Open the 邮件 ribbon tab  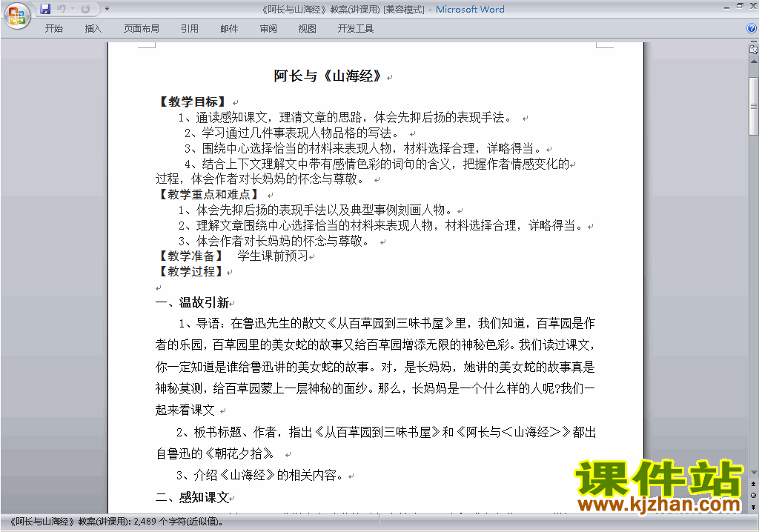pyautogui.click(x=229, y=29)
